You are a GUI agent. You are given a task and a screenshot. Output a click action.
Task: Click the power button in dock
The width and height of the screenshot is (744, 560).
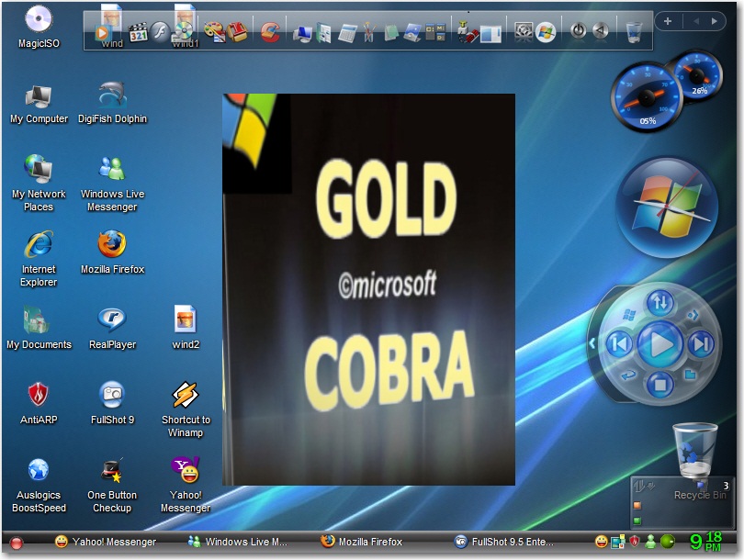point(578,31)
